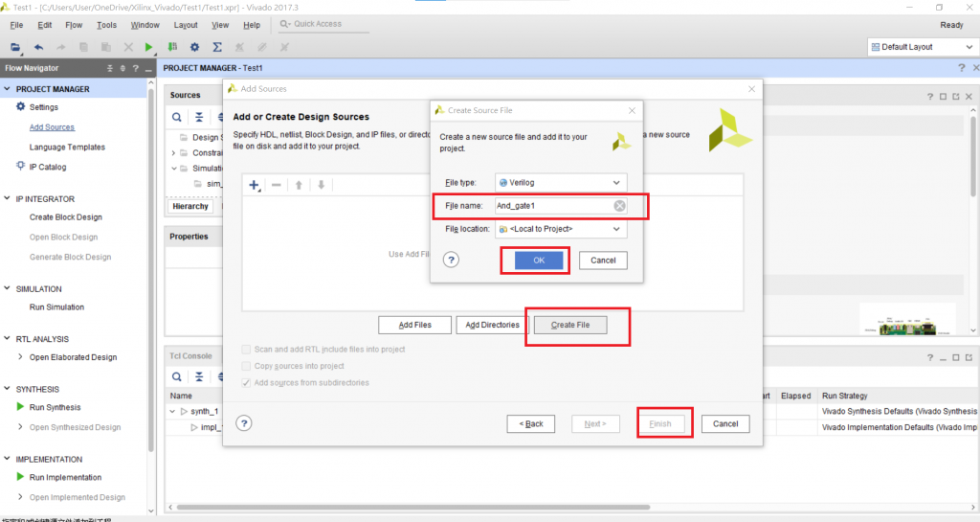
Task: Click the Sources panel search icon
Action: (x=177, y=117)
